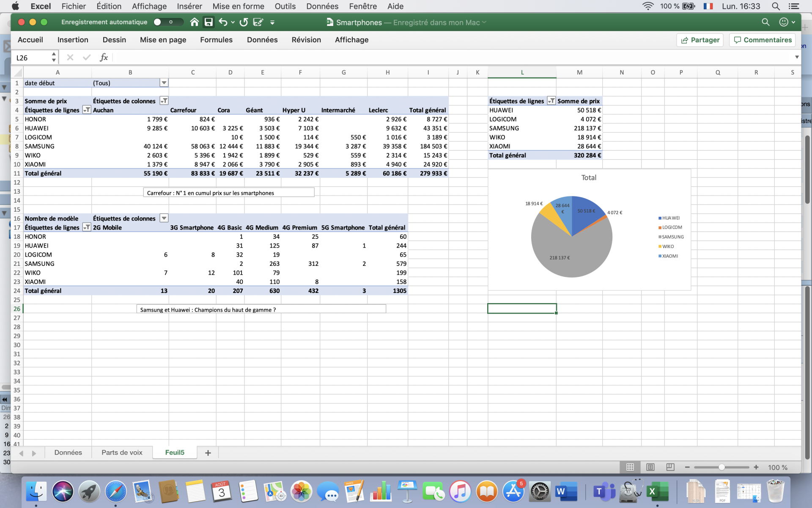Click the Page Break Preview icon
Screen dimensions: 812x508
670,467
